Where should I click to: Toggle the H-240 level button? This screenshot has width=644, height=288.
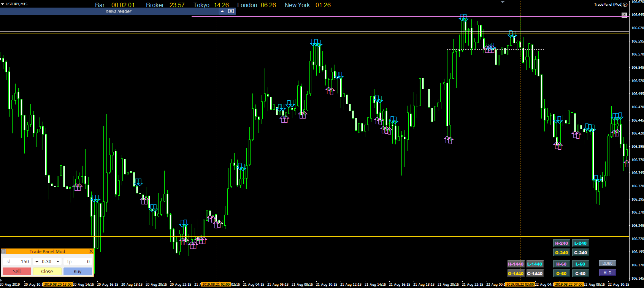pos(561,243)
